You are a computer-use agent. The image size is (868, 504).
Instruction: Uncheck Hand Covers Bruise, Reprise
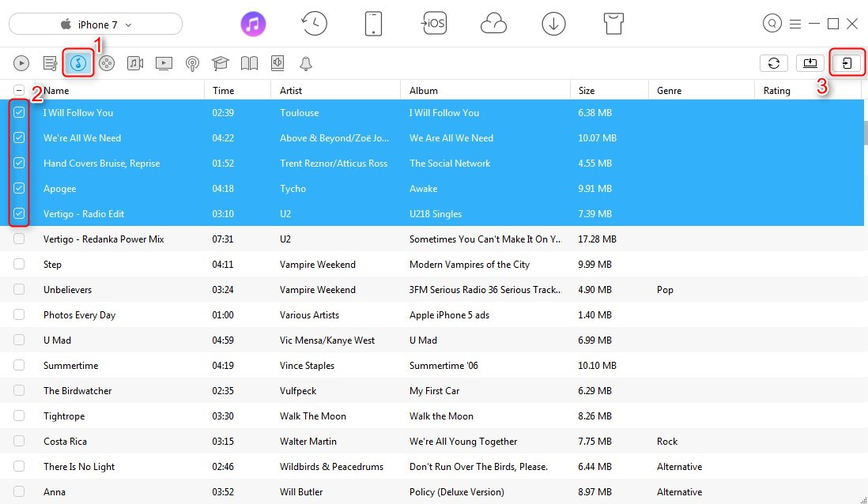[19, 164]
